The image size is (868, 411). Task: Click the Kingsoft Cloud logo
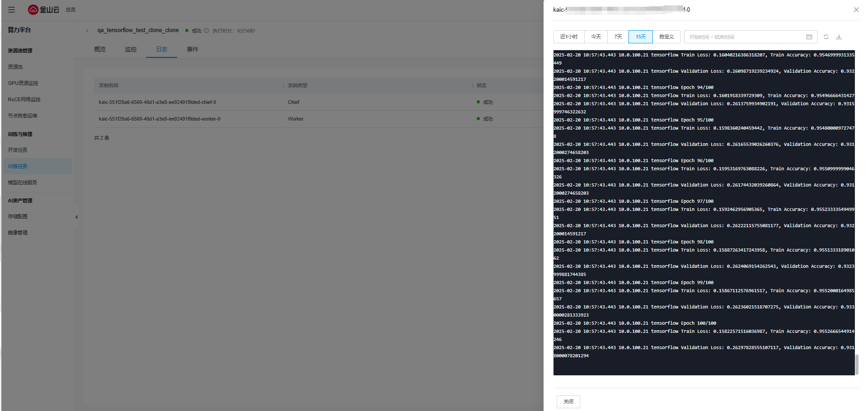tap(43, 9)
